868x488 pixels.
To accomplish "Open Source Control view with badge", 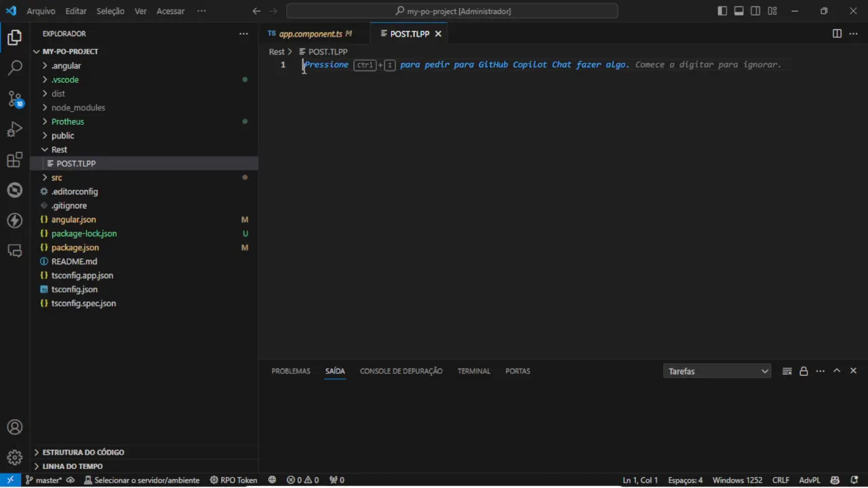I will tap(15, 99).
